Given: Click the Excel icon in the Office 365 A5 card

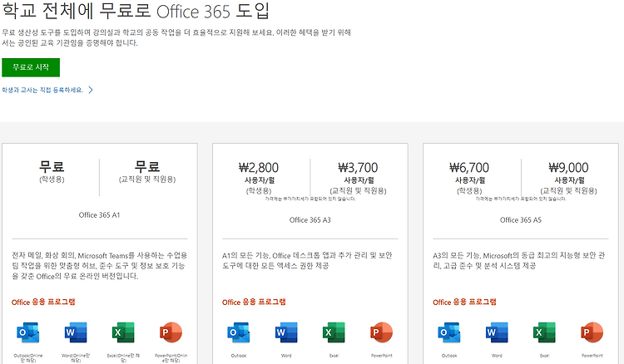Looking at the screenshot, I should tap(544, 332).
